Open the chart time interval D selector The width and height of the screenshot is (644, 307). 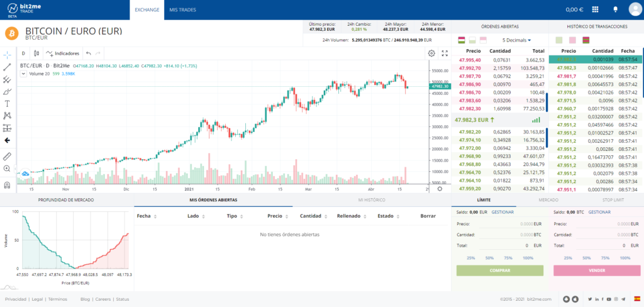(x=23, y=53)
